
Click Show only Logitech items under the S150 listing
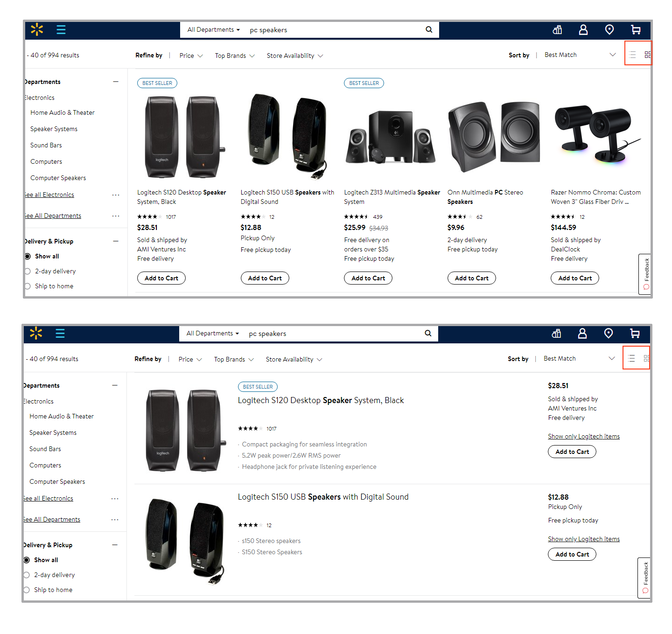(584, 539)
